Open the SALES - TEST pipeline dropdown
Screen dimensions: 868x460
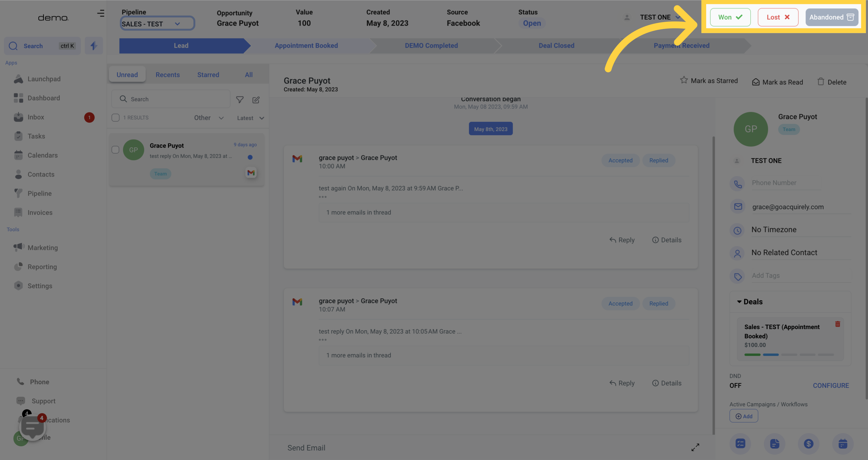(x=156, y=24)
